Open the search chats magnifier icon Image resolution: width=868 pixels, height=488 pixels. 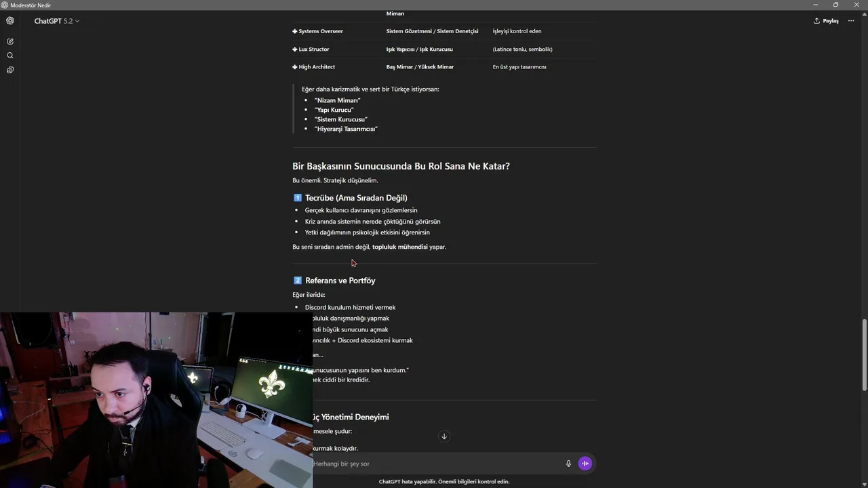coord(10,56)
